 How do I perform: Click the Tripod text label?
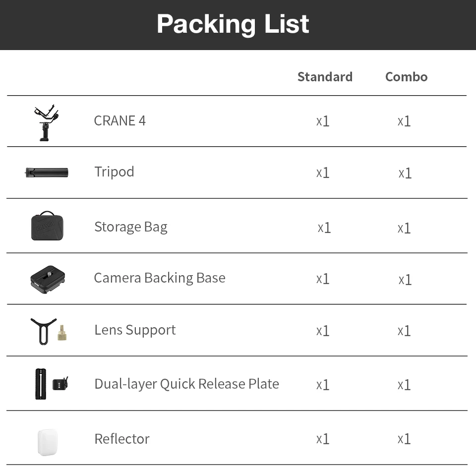coord(114,172)
